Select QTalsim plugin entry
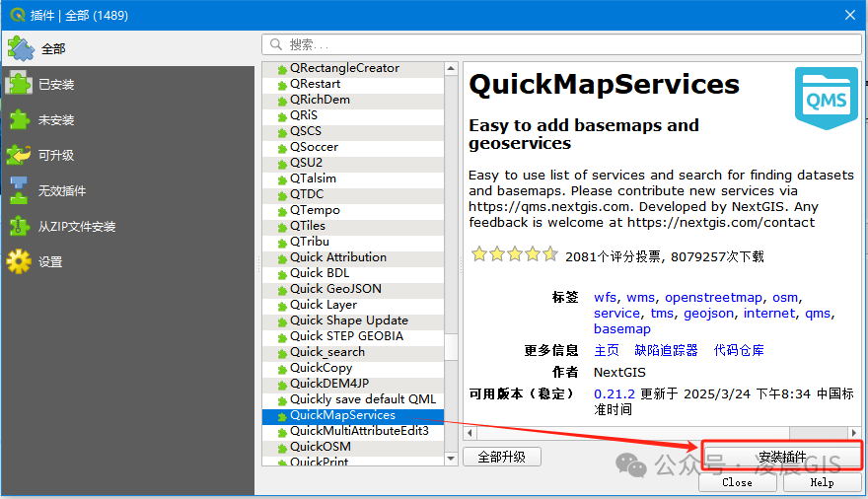 coord(353,178)
